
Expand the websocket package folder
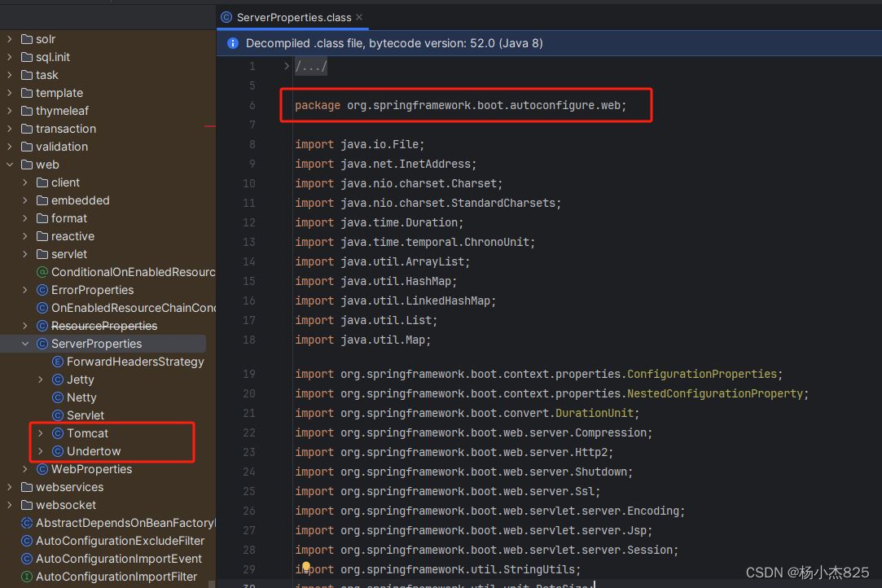(x=10, y=505)
